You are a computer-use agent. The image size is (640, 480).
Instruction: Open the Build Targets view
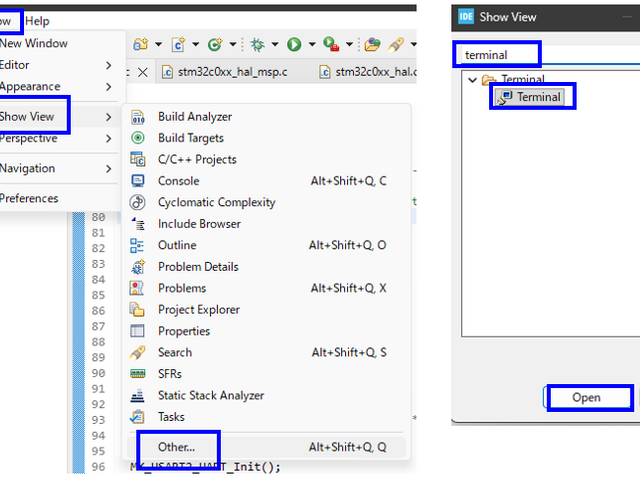[190, 138]
